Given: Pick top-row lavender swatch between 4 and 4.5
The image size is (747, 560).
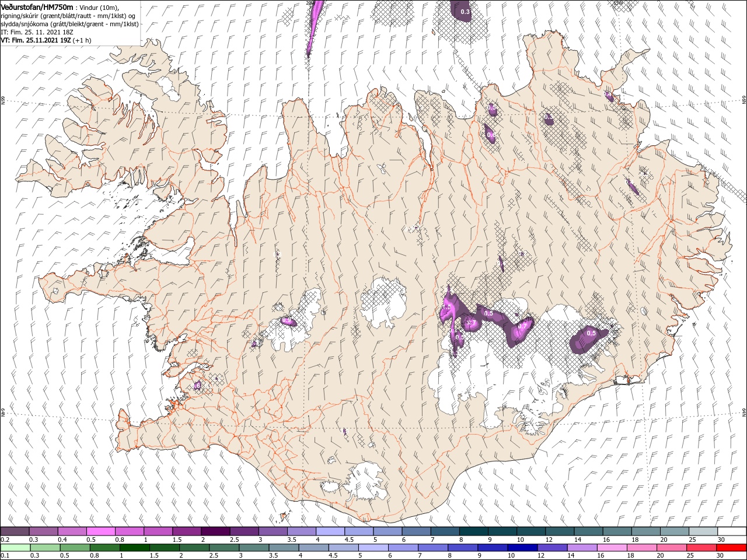Looking at the screenshot, I should 330,531.
